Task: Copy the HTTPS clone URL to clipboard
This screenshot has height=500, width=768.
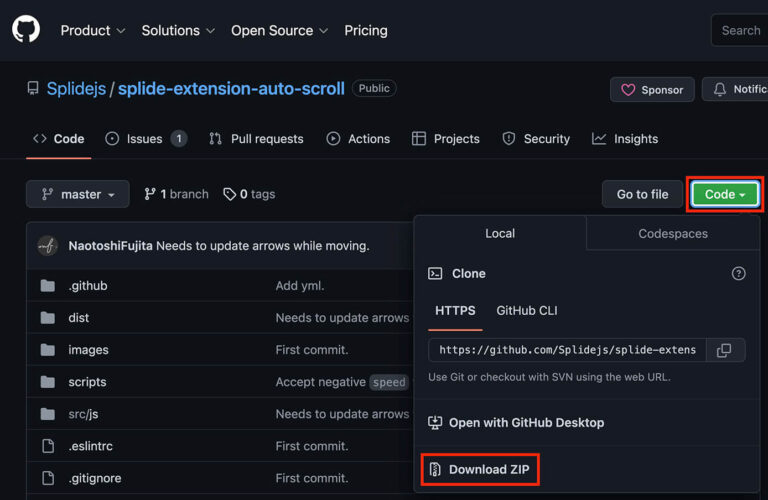Action: click(x=725, y=350)
